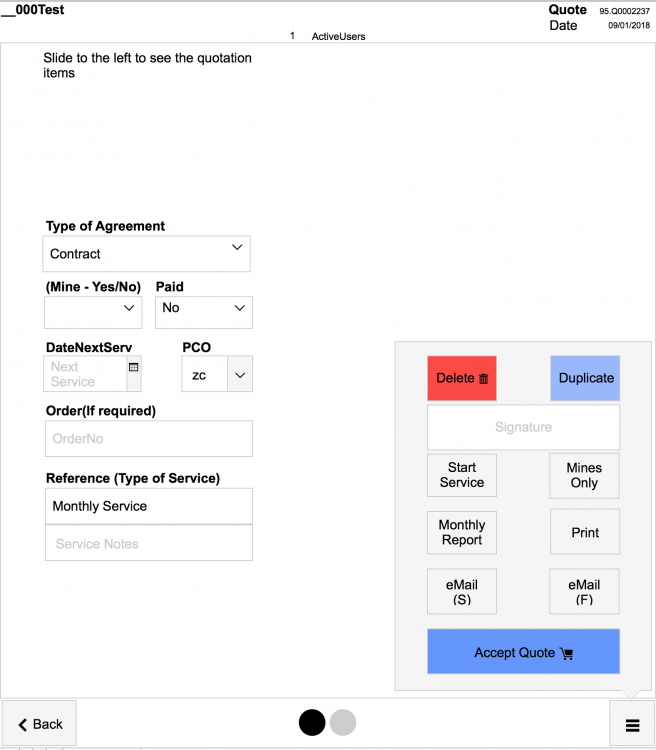The height and width of the screenshot is (750, 656).
Task: Click the Start Service button
Action: tap(462, 475)
